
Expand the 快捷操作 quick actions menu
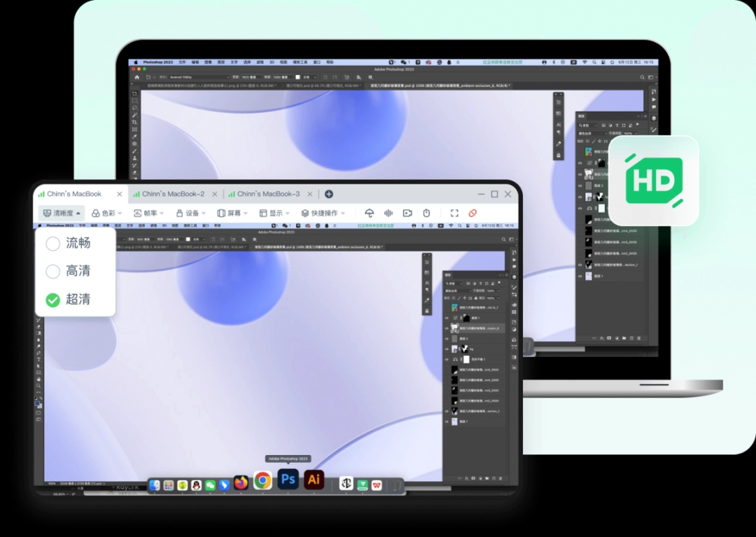point(323,213)
